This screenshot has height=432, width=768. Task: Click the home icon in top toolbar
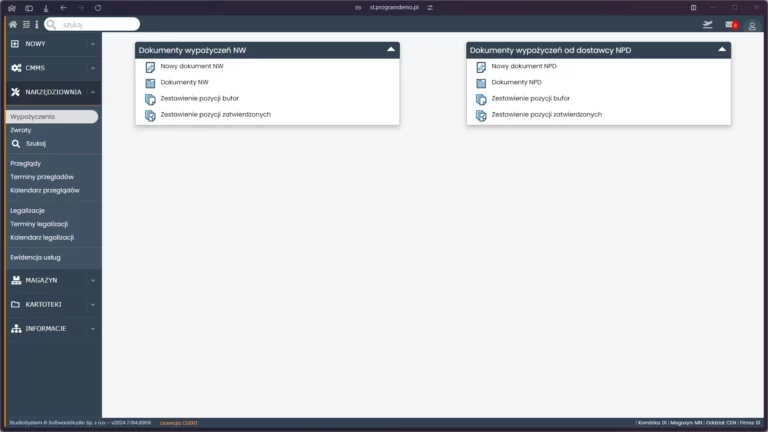13,24
